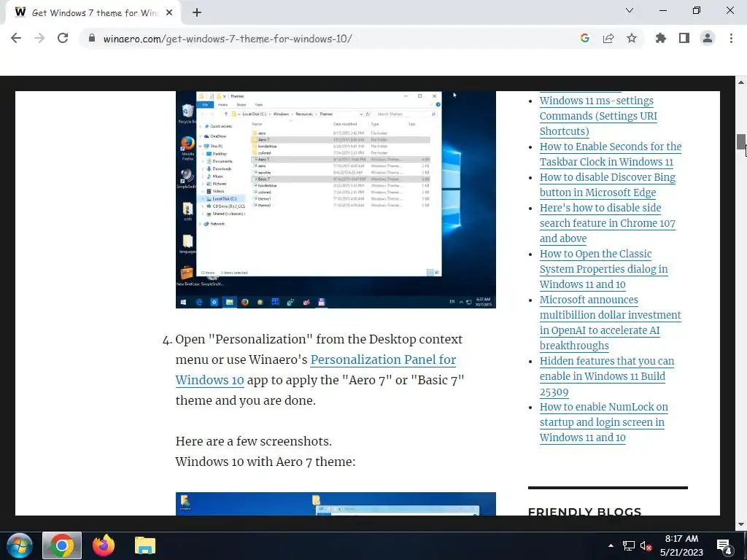Close the 'Get Windows 7 theme' tab

click(x=169, y=12)
